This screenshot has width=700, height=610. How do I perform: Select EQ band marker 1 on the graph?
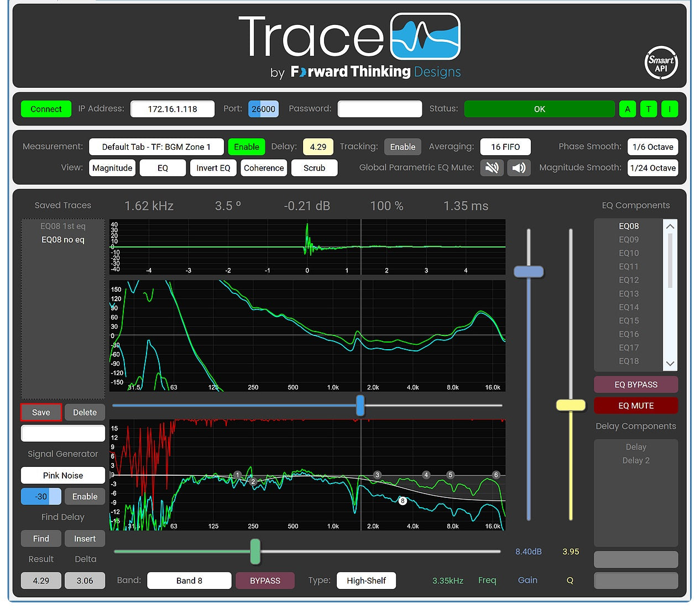[237, 475]
